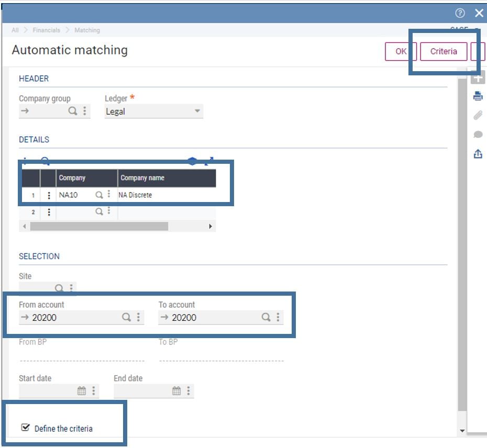487x448 pixels.
Task: Open help with the question mark icon
Action: click(460, 14)
